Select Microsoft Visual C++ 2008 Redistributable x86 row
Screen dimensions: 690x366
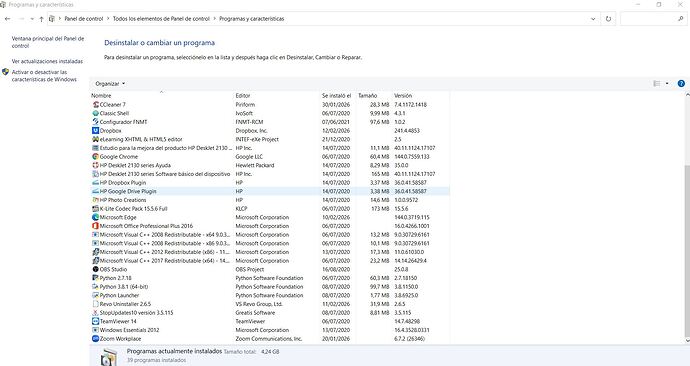tap(270, 243)
